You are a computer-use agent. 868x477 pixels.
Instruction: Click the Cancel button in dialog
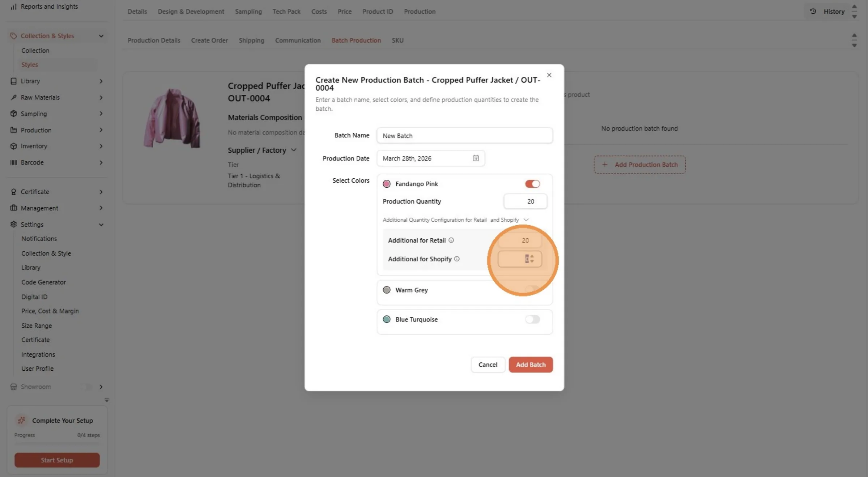(488, 365)
